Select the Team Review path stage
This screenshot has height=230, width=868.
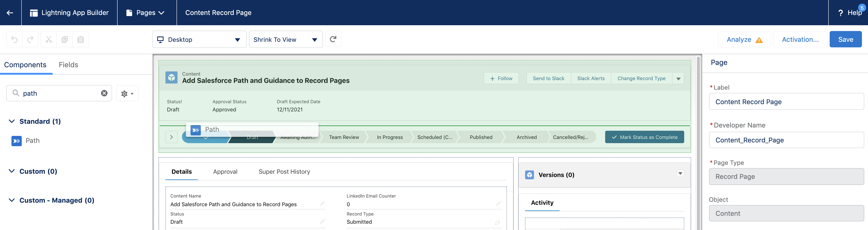click(x=344, y=137)
